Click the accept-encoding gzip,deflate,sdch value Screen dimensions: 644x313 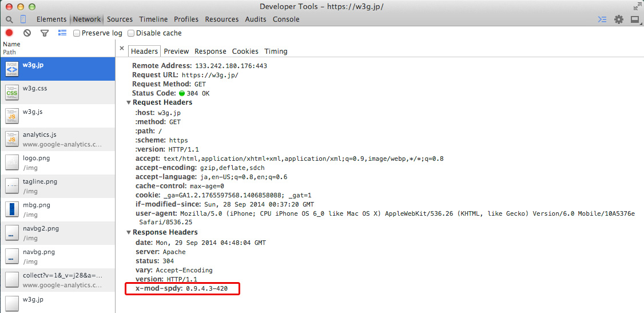pos(231,168)
